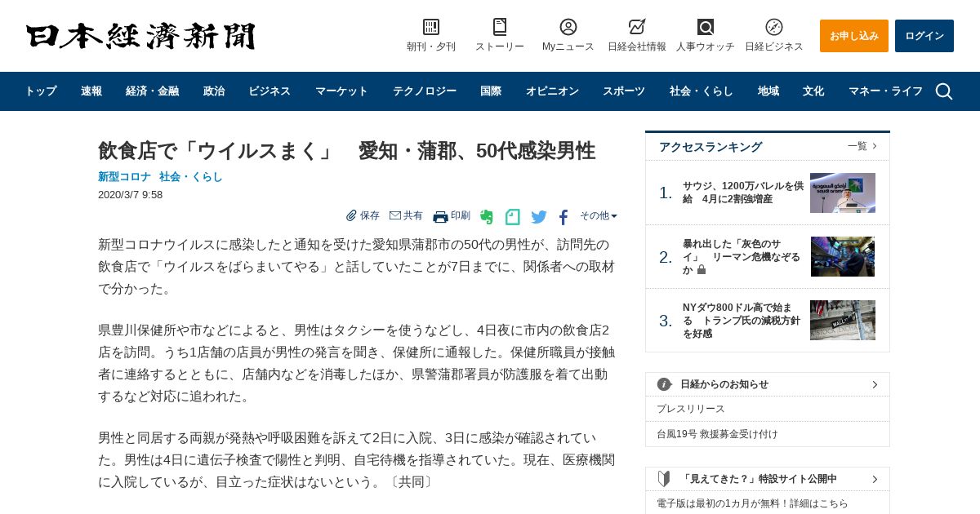Open the マーケット navigation tab
Screen dimensions: 980x514
pyautogui.click(x=341, y=91)
